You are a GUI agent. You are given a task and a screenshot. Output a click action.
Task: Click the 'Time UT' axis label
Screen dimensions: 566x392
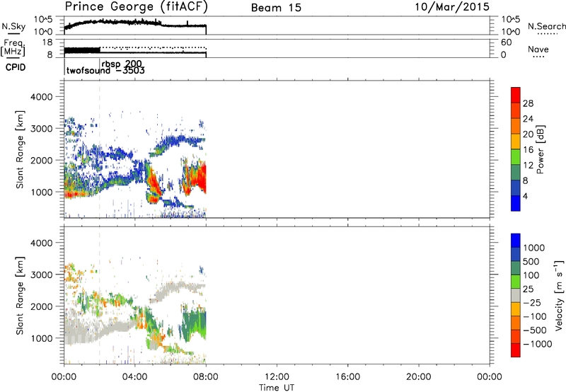coord(277,388)
